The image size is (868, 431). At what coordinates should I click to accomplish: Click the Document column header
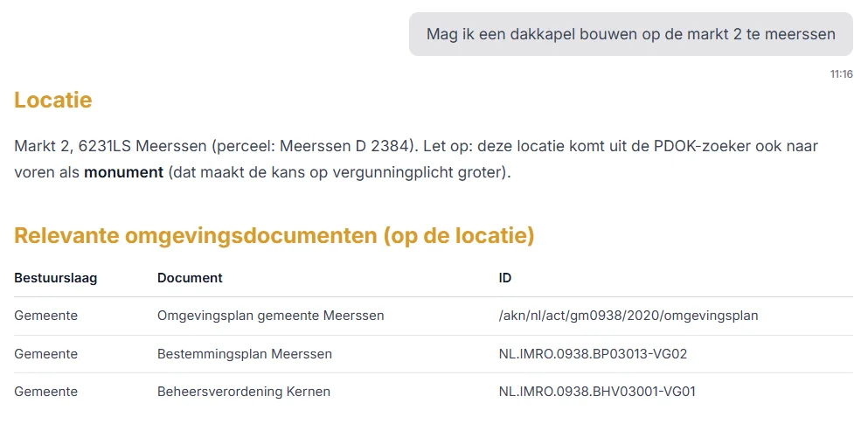click(x=190, y=278)
